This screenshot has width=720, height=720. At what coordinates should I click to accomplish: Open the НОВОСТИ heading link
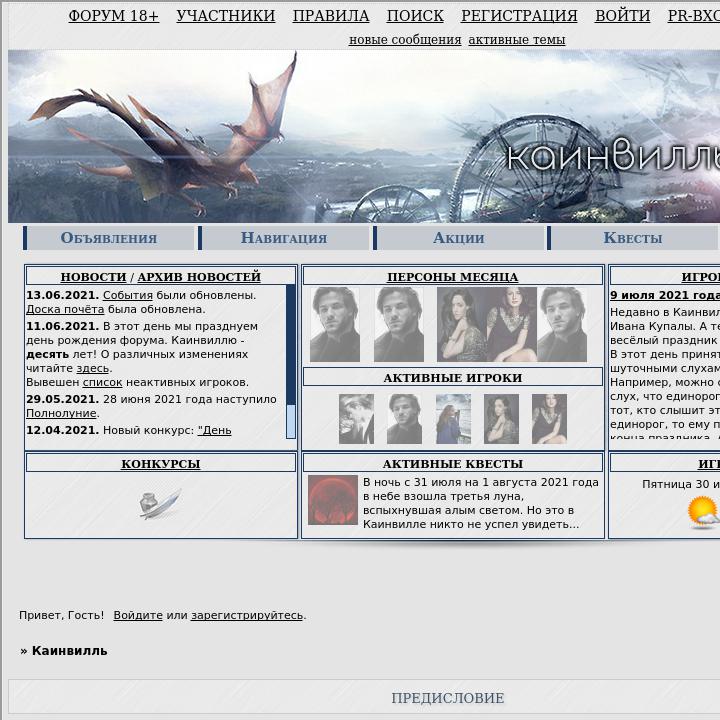click(x=93, y=277)
